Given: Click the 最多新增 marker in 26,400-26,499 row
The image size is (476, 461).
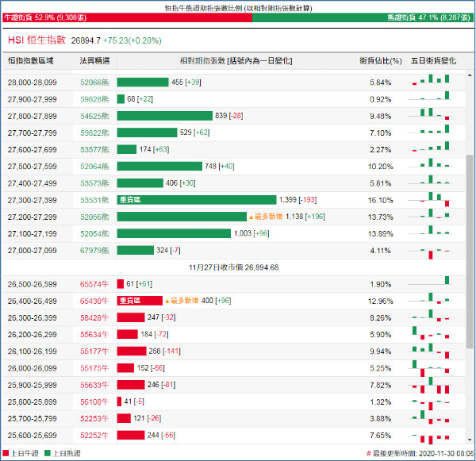Looking at the screenshot, I should tap(182, 301).
